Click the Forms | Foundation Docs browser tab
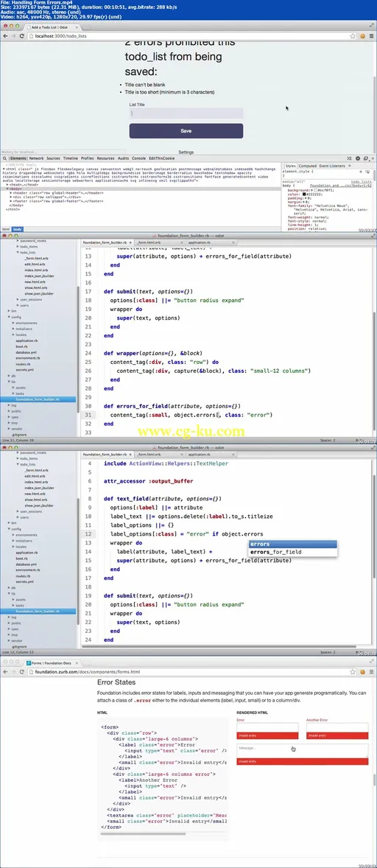Screen dimensions: 377x868 [x=52, y=662]
